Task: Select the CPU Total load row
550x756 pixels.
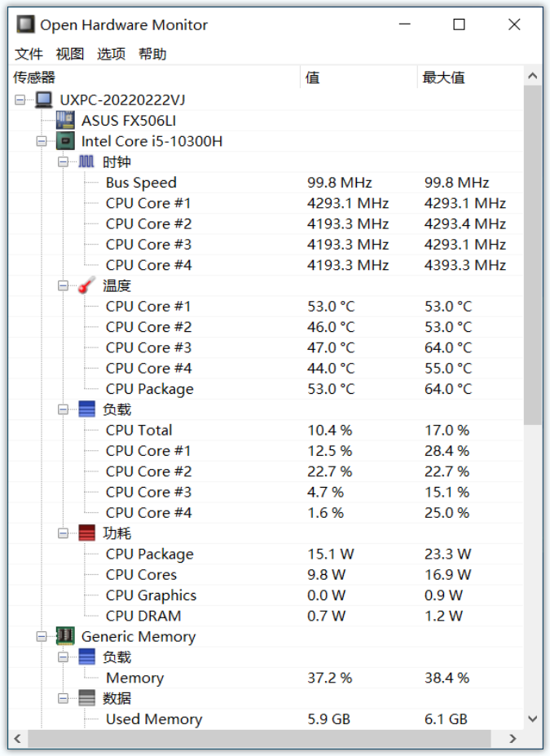Action: [266, 430]
